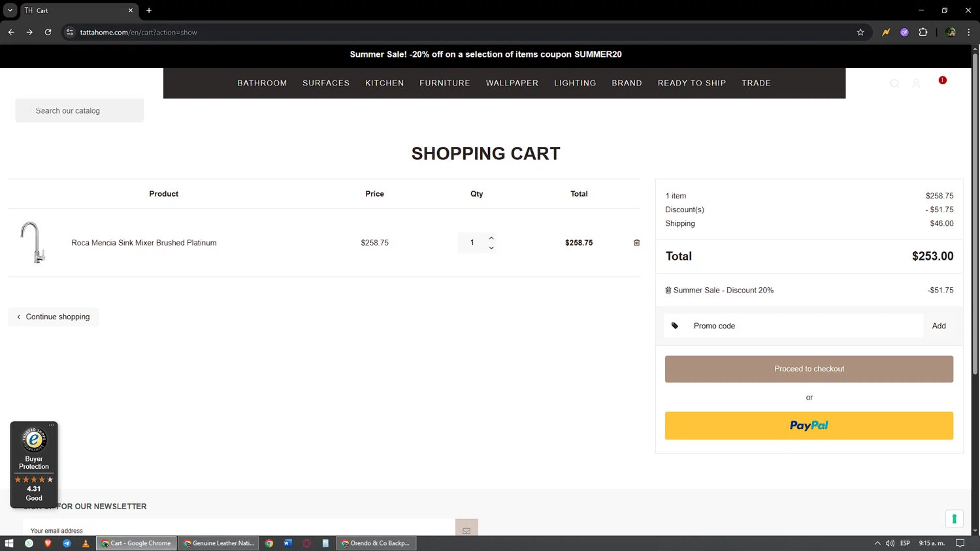This screenshot has height=551, width=980.
Task: Show hidden system tray icons
Action: [x=877, y=543]
